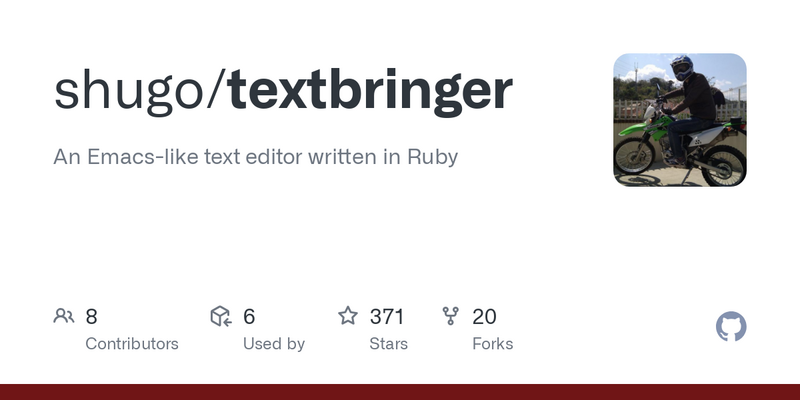Click the used by count 6

pos(249,316)
